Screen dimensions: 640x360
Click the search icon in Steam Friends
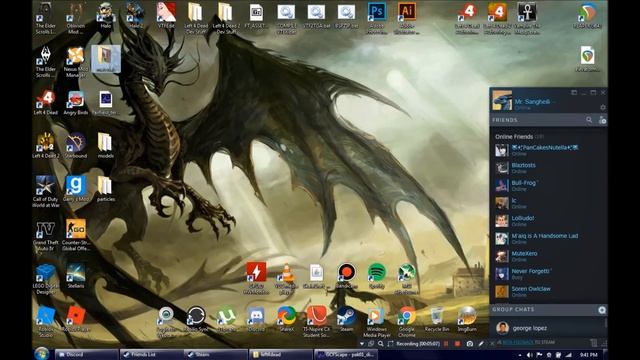coord(589,120)
